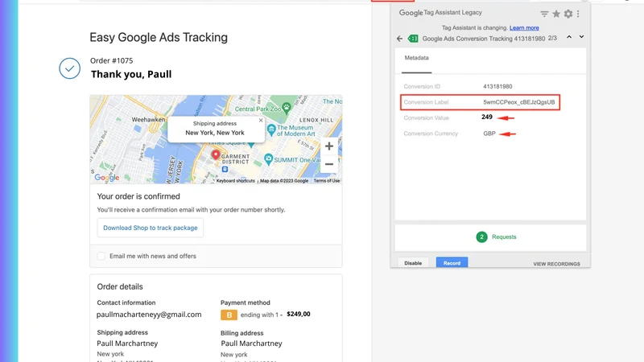The width and height of the screenshot is (644, 362).
Task: Open the three-dot more options menu
Action: pyautogui.click(x=578, y=14)
